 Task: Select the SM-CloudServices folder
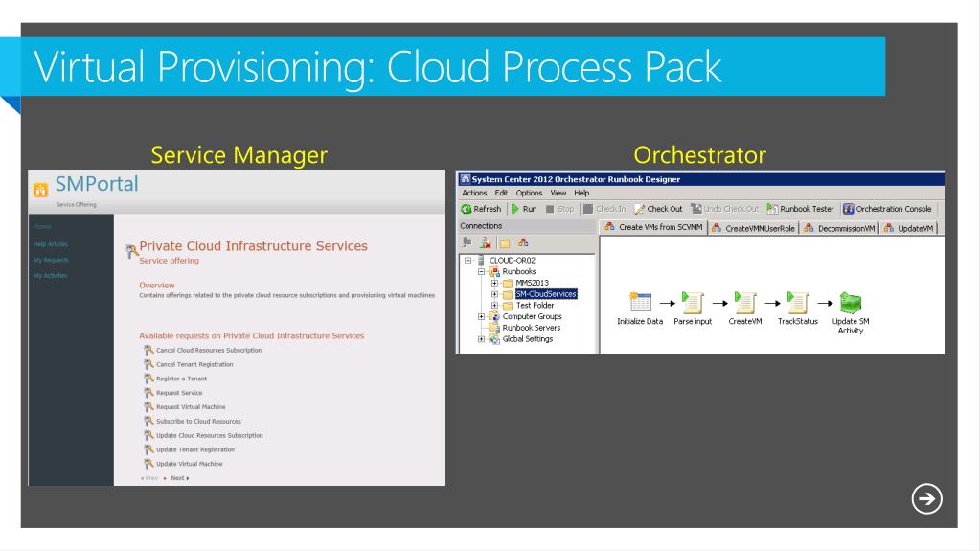click(x=546, y=294)
